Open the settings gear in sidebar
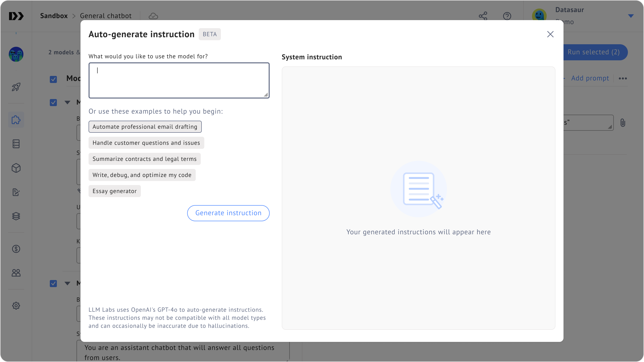 16,306
